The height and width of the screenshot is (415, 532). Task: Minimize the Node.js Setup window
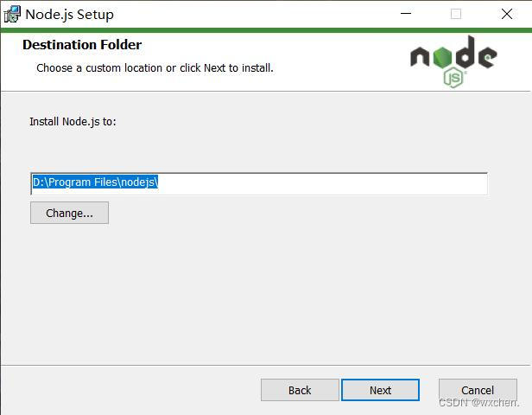point(406,14)
